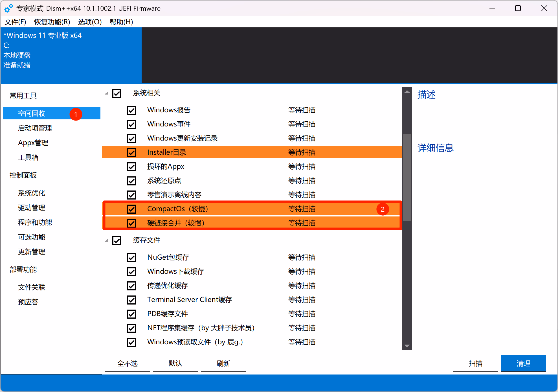Image resolution: width=558 pixels, height=392 pixels.
Task: Uncheck the 损坏的Appx checkbox
Action: pos(131,167)
